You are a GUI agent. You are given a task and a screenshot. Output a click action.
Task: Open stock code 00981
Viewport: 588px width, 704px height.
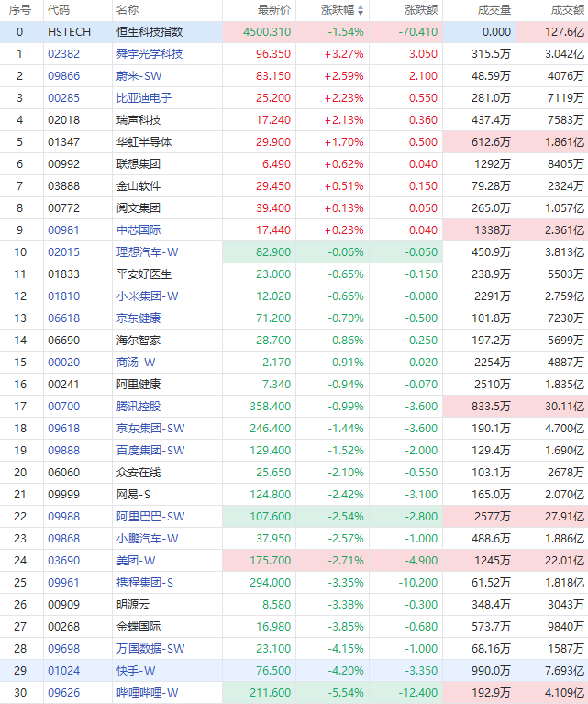(63, 229)
